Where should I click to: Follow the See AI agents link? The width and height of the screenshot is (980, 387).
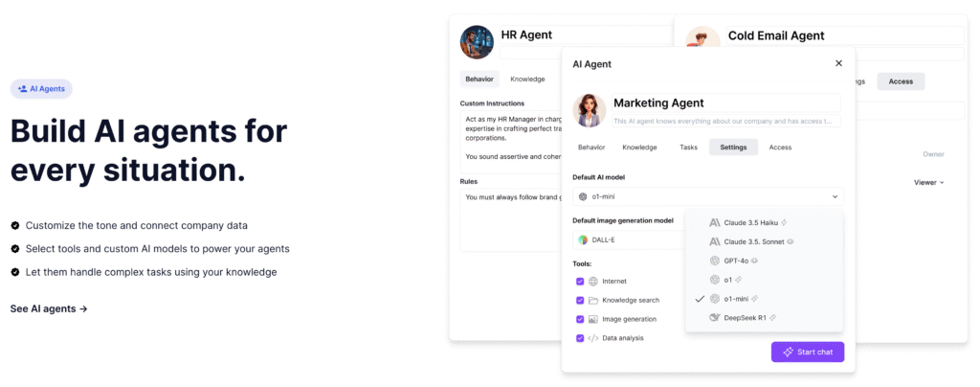click(x=49, y=308)
